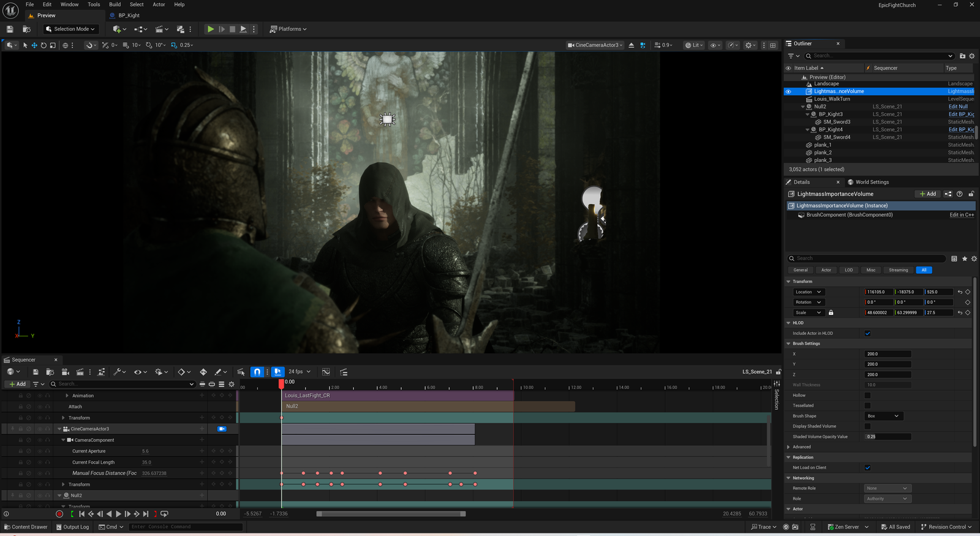Click the Add button in Details panel
This screenshot has width=980, height=536.
pos(928,194)
